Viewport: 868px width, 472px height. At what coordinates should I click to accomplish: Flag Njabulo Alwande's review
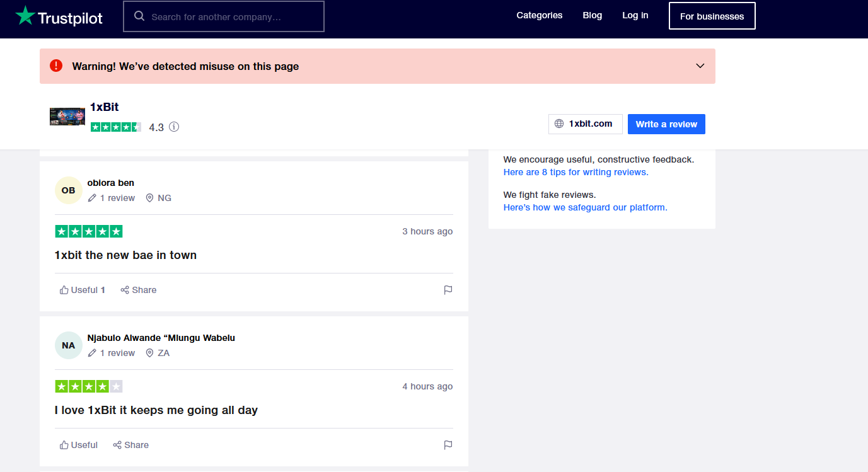pyautogui.click(x=448, y=445)
